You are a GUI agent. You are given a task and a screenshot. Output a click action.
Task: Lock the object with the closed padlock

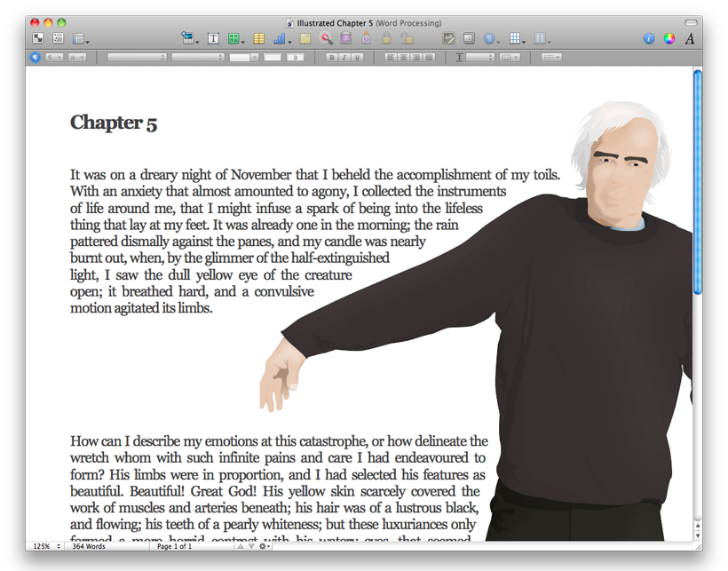point(386,38)
